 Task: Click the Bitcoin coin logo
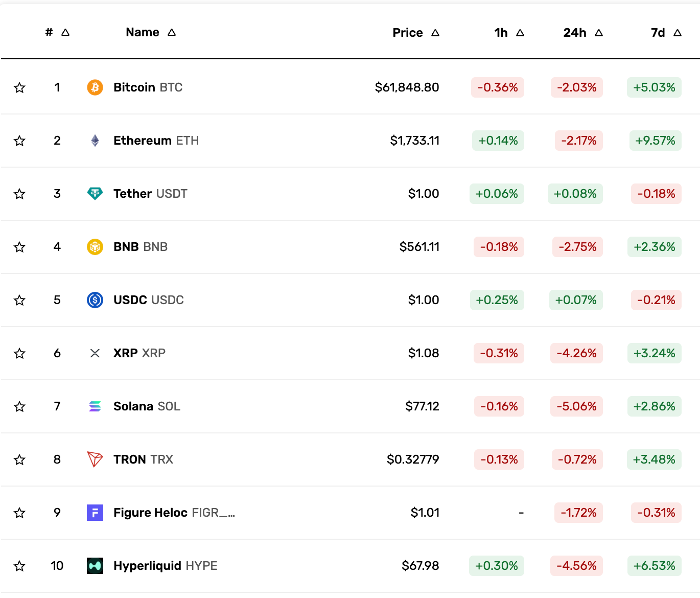click(95, 87)
